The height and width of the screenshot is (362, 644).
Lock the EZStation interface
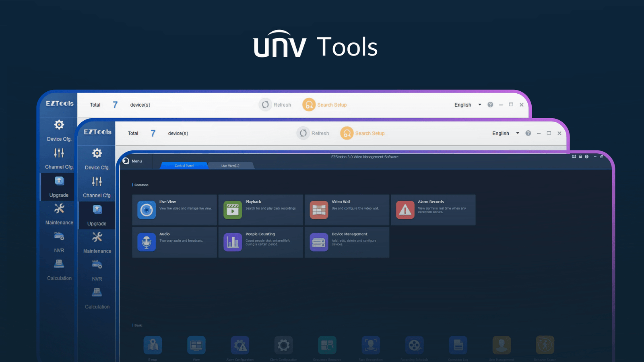tap(580, 156)
